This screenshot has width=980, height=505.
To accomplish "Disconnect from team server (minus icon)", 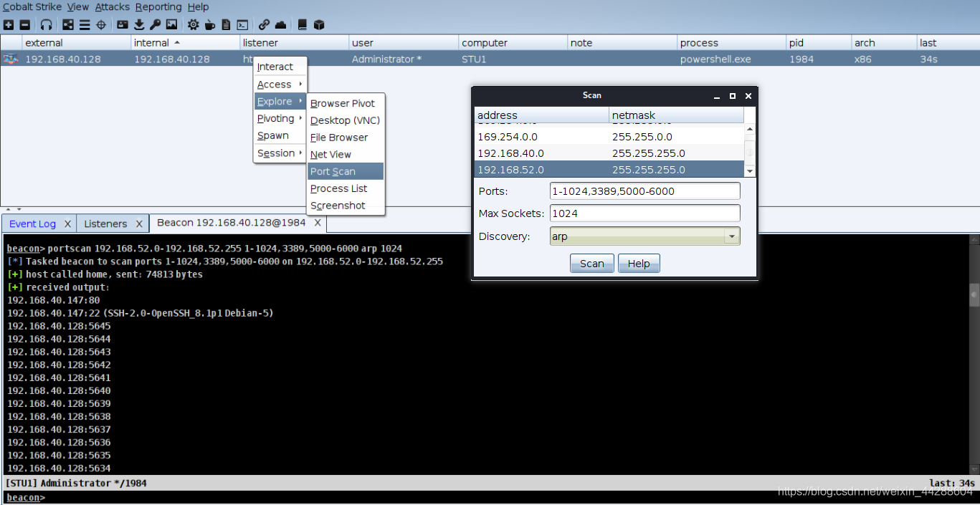I will 25,24.
